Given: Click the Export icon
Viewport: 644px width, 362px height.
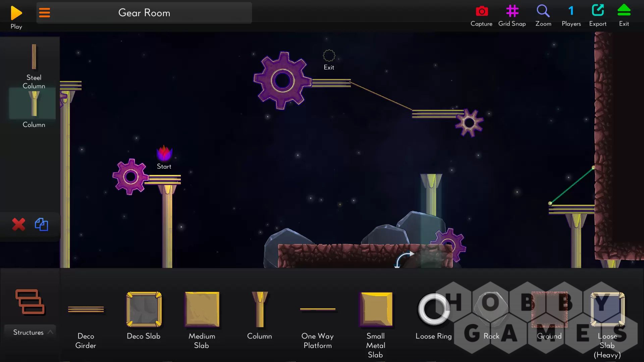Looking at the screenshot, I should tap(598, 10).
